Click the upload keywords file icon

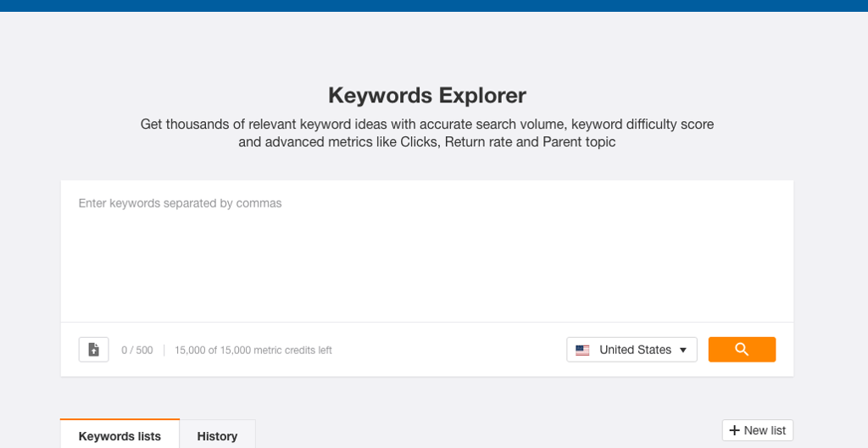(x=93, y=350)
